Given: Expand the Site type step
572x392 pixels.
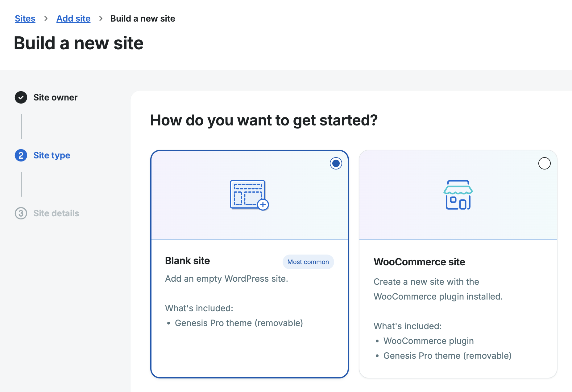Looking at the screenshot, I should click(52, 155).
